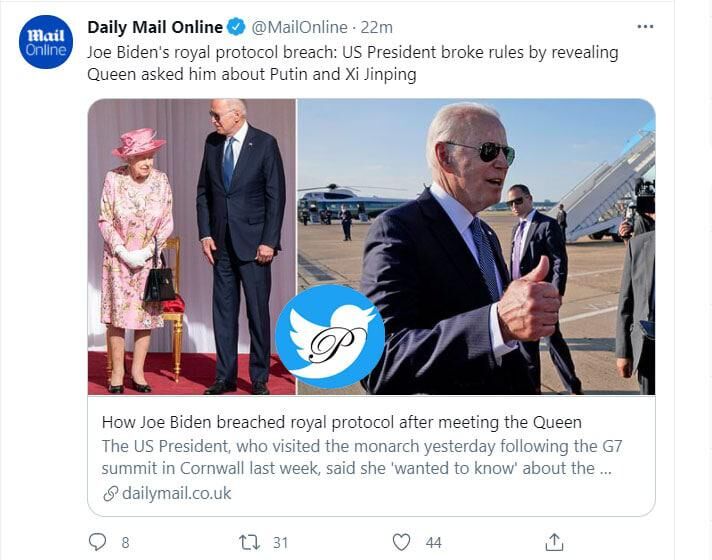Open the 22m timestamp link
This screenshot has height=560, width=712.
coord(376,27)
